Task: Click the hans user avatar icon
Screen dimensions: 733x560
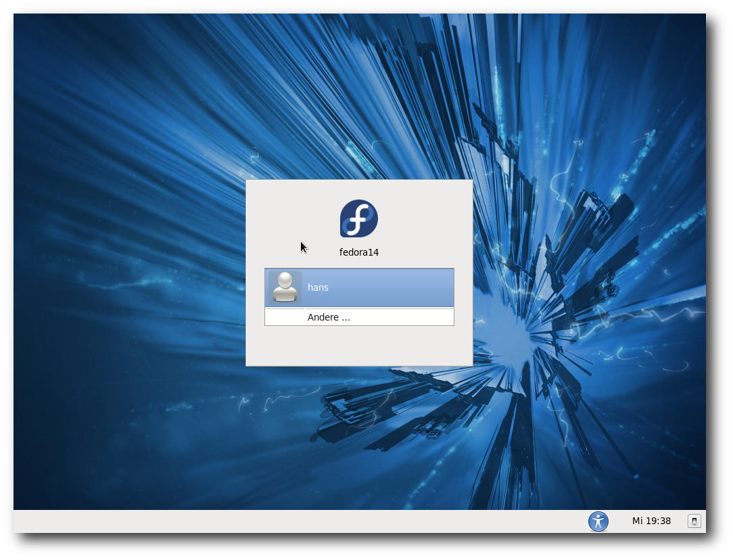Action: tap(285, 287)
